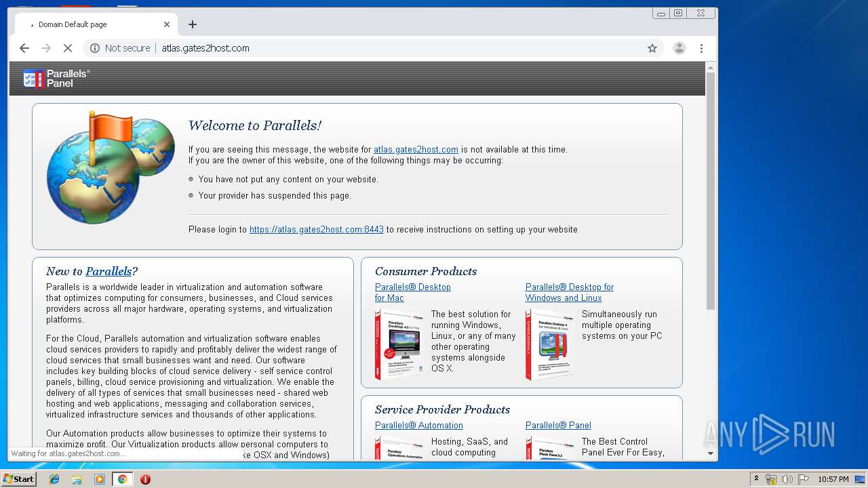The image size is (868, 488).
Task: Open Parallels Panel product link
Action: [558, 426]
